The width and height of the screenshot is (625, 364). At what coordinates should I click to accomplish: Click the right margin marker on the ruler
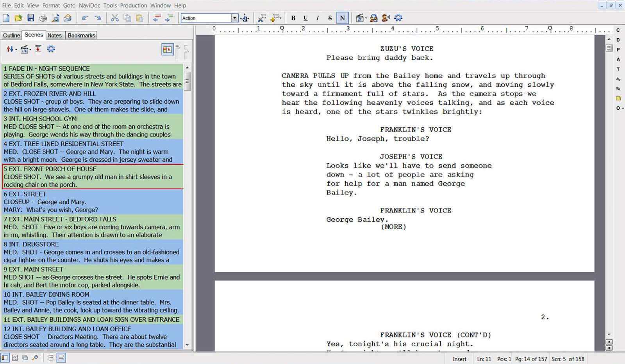(x=550, y=29)
